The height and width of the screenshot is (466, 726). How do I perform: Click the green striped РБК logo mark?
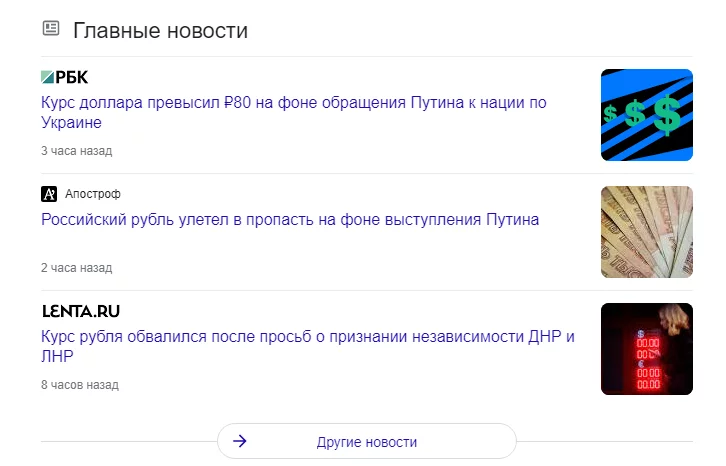tap(47, 77)
